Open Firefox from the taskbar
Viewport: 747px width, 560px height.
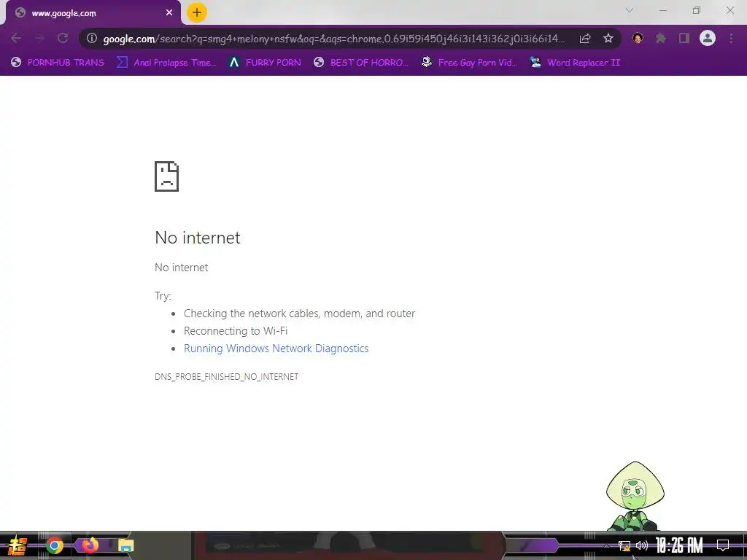coord(90,545)
